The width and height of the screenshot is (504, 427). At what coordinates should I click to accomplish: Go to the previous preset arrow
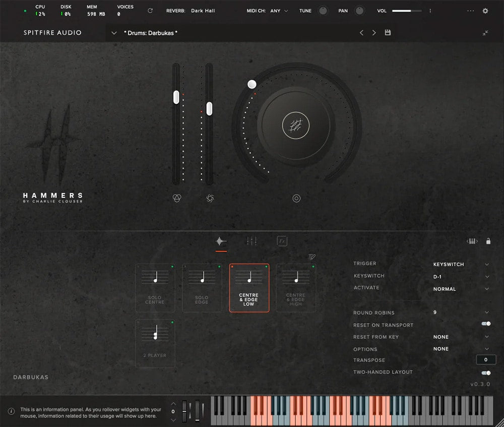[x=361, y=33]
